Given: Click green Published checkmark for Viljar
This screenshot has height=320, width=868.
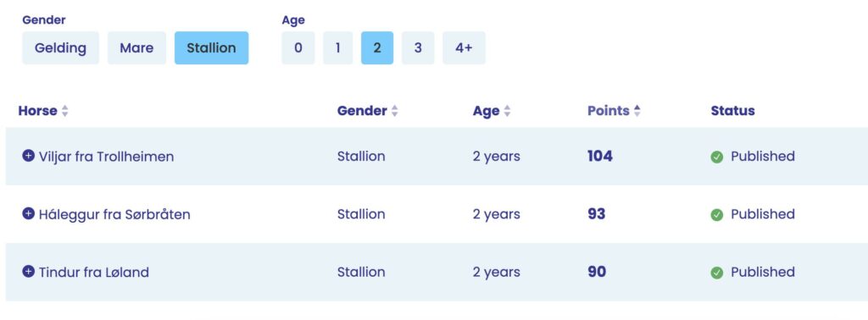Looking at the screenshot, I should pos(717,157).
